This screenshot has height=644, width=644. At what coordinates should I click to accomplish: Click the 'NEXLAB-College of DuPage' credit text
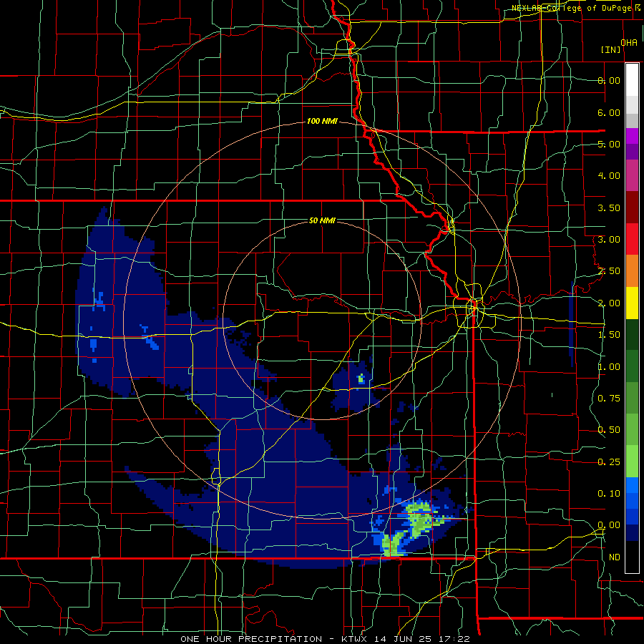tap(572, 8)
